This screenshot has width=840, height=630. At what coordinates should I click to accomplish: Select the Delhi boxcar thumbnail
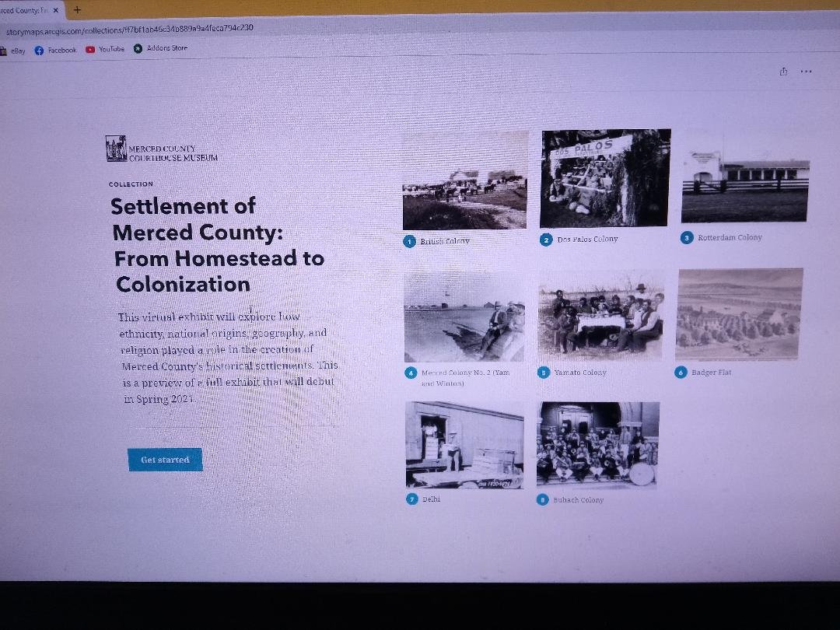click(464, 443)
